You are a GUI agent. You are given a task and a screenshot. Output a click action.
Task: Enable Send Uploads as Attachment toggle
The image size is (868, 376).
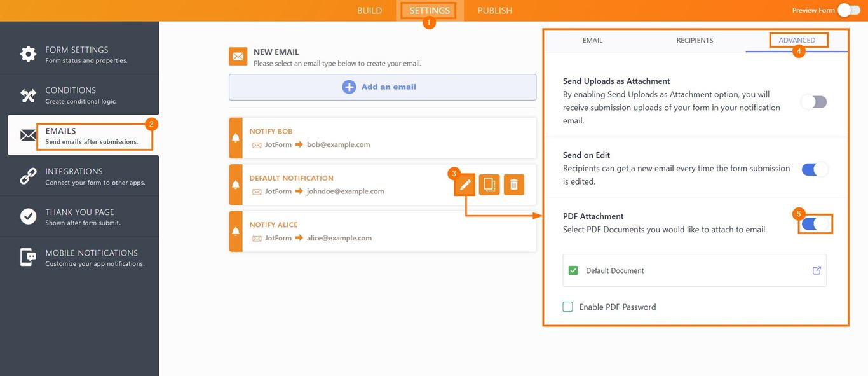[x=814, y=102]
